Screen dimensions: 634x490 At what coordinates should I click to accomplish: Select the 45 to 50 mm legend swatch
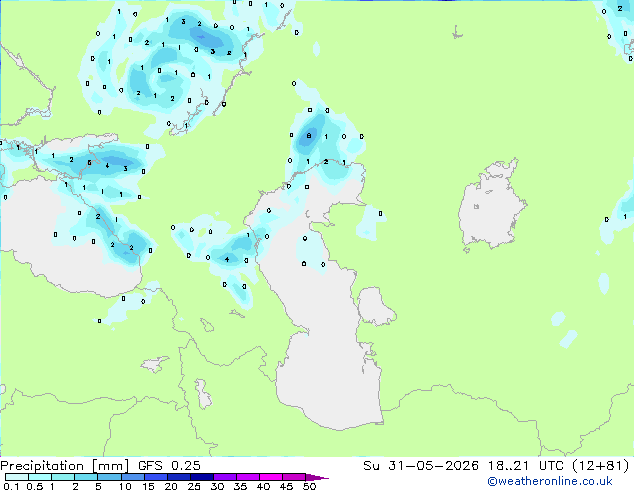pyautogui.click(x=294, y=477)
